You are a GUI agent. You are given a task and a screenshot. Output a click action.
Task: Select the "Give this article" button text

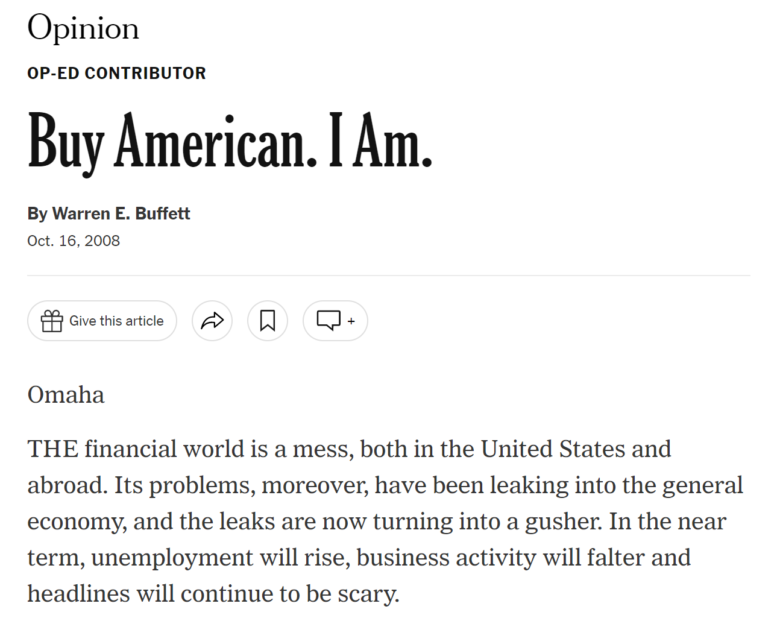(x=116, y=321)
